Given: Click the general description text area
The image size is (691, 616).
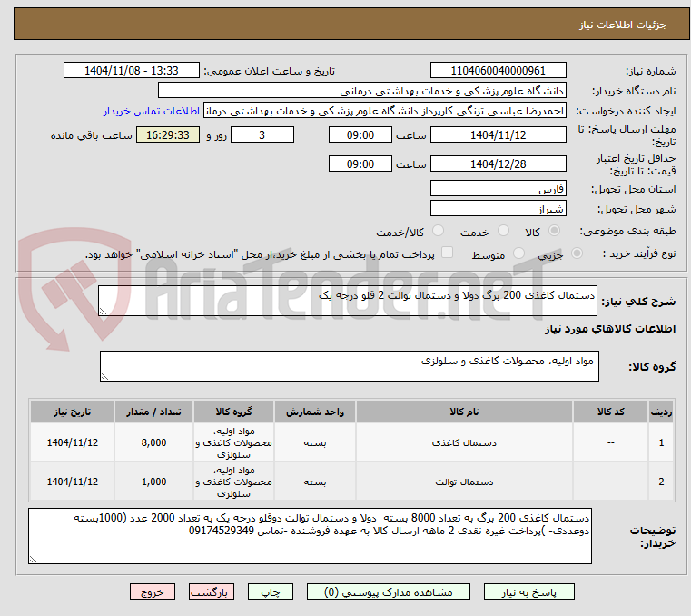Looking at the screenshot, I should click(347, 301).
